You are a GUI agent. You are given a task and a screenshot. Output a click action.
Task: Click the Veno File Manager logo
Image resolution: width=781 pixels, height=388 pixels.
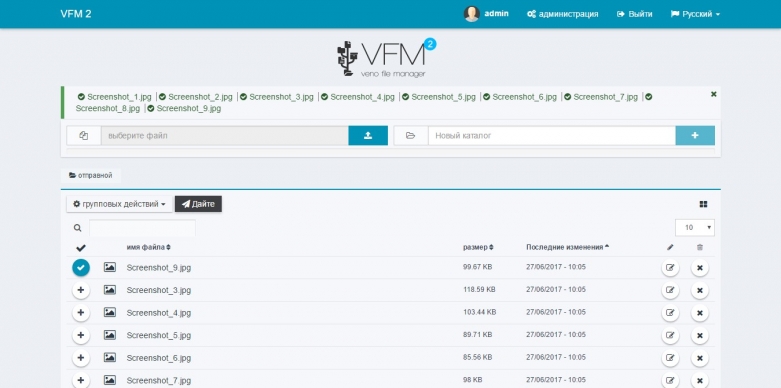[x=386, y=58]
